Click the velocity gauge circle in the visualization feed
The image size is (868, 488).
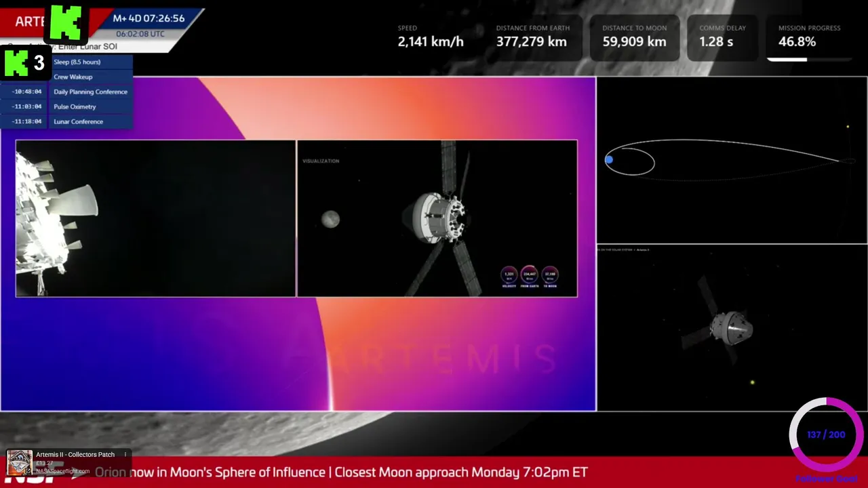509,274
